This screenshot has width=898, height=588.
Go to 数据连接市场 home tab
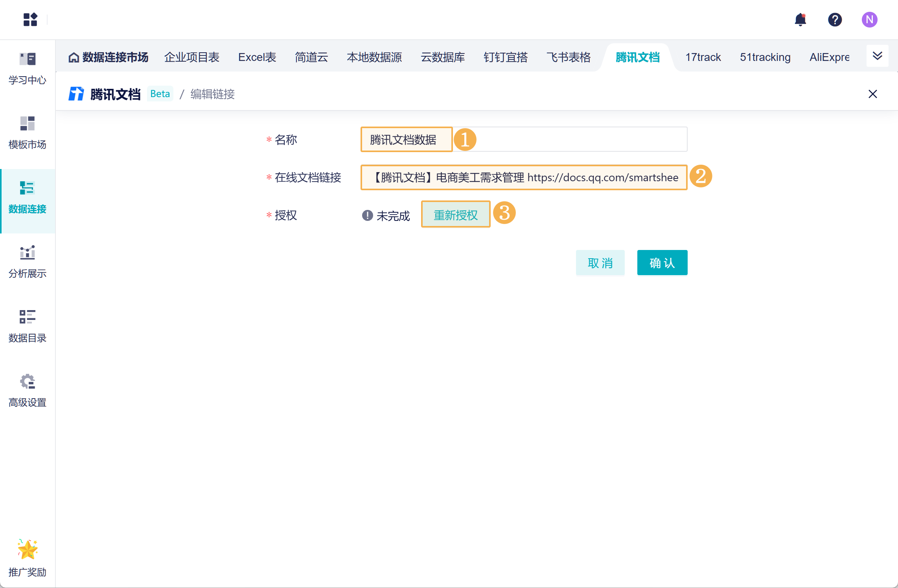tap(109, 57)
